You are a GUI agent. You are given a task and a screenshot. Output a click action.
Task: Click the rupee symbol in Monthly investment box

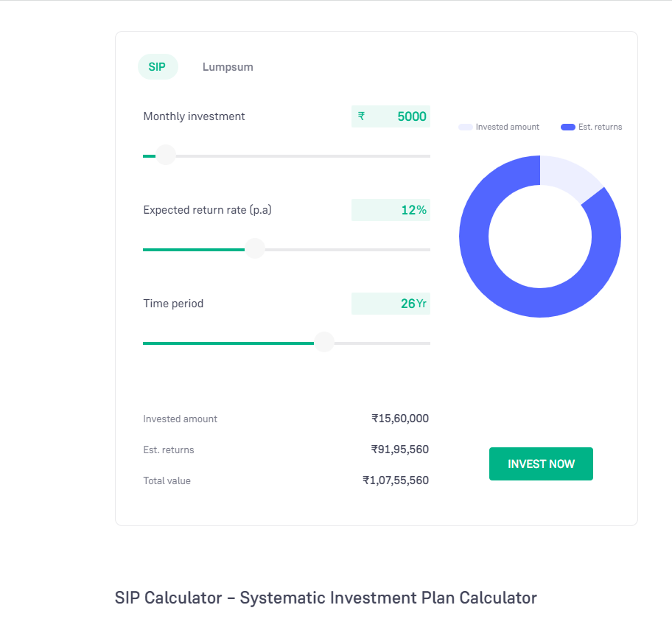click(x=361, y=116)
